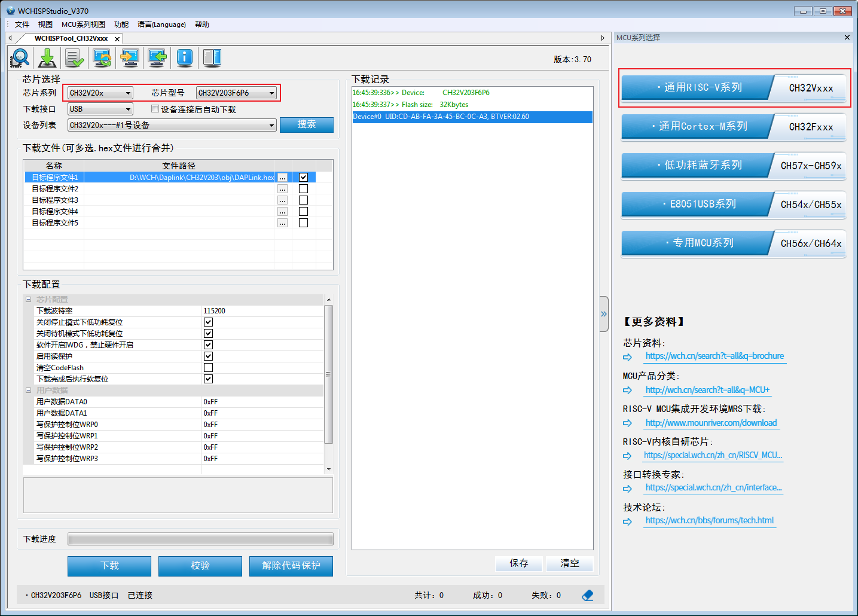Open the 语言(Language) menu
Viewport: 858px width, 616px height.
pyautogui.click(x=161, y=25)
